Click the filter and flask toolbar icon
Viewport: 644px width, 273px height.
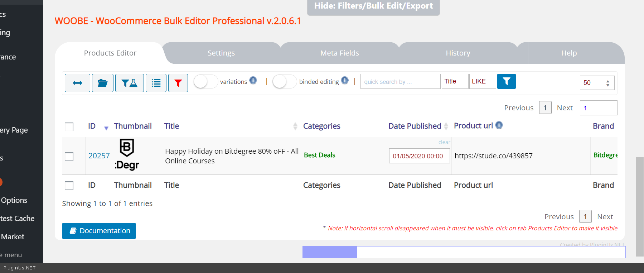coord(130,83)
